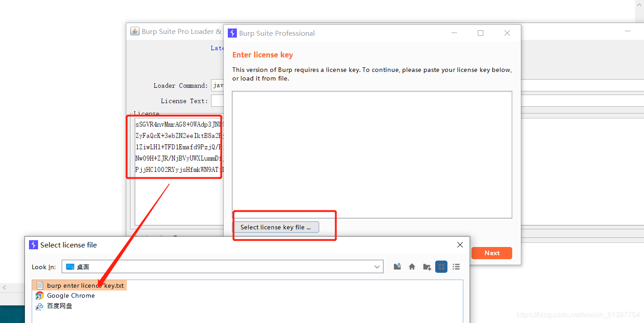Select the Google Chrome shortcut in file list
The width and height of the screenshot is (644, 323).
coord(65,295)
